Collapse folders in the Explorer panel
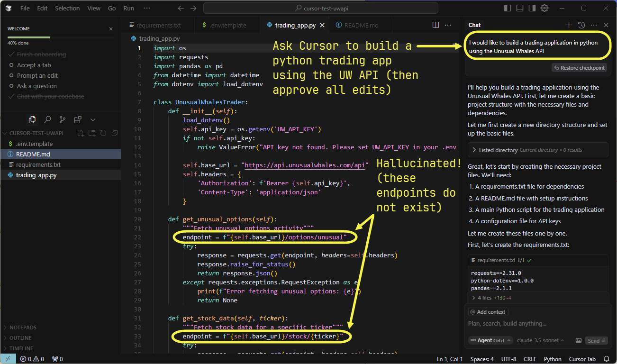 tap(114, 134)
